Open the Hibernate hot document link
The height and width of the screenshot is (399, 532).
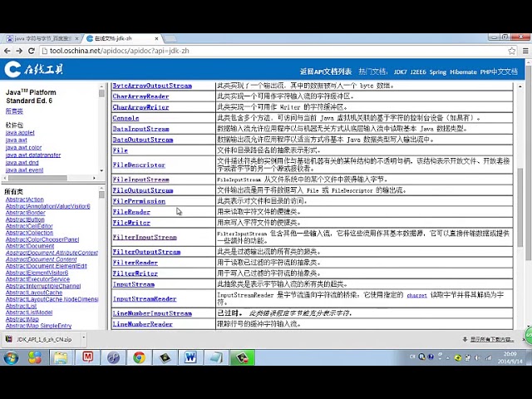click(463, 72)
